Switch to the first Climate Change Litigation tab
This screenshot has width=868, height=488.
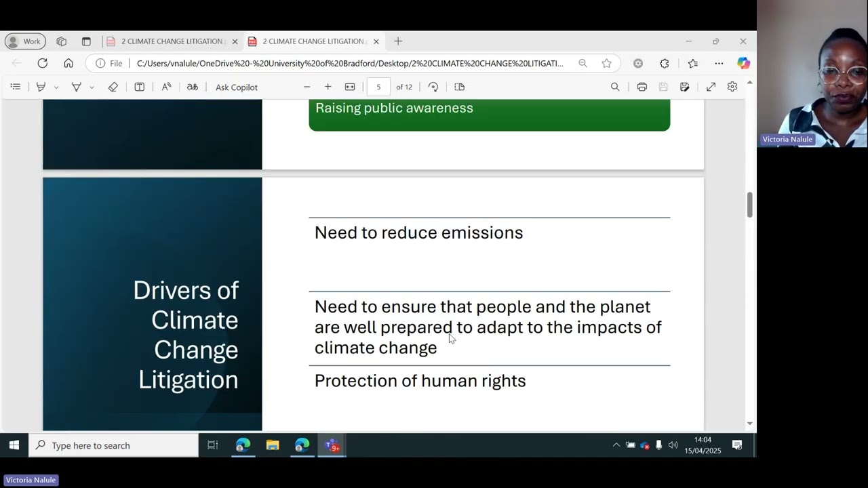pos(172,41)
